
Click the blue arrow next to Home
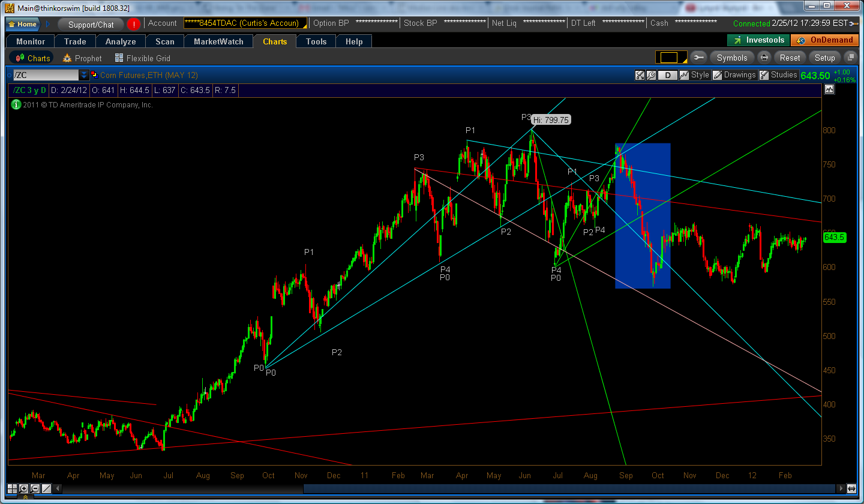pos(47,25)
